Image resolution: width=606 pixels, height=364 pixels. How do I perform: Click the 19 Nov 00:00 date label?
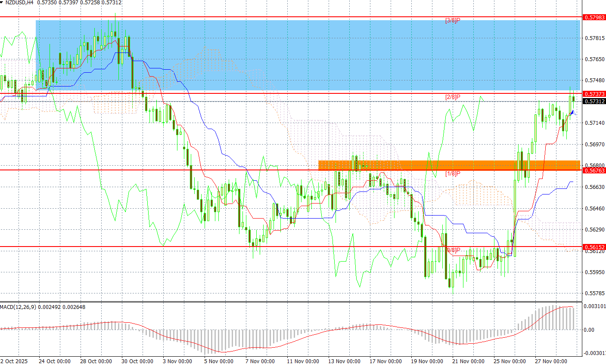coord(427,361)
